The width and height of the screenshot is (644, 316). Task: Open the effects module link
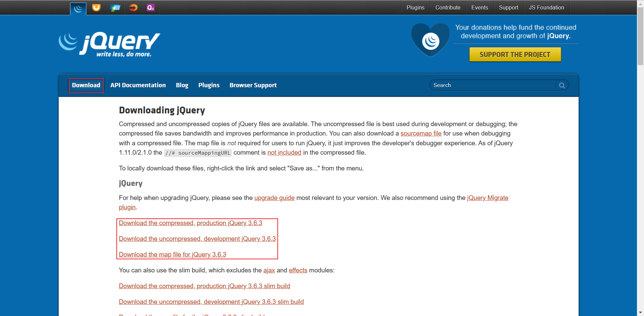pyautogui.click(x=298, y=270)
